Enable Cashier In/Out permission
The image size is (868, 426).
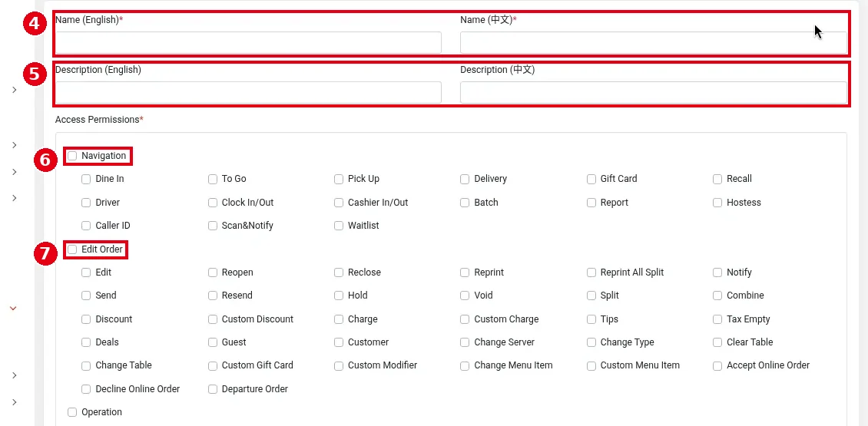click(339, 203)
